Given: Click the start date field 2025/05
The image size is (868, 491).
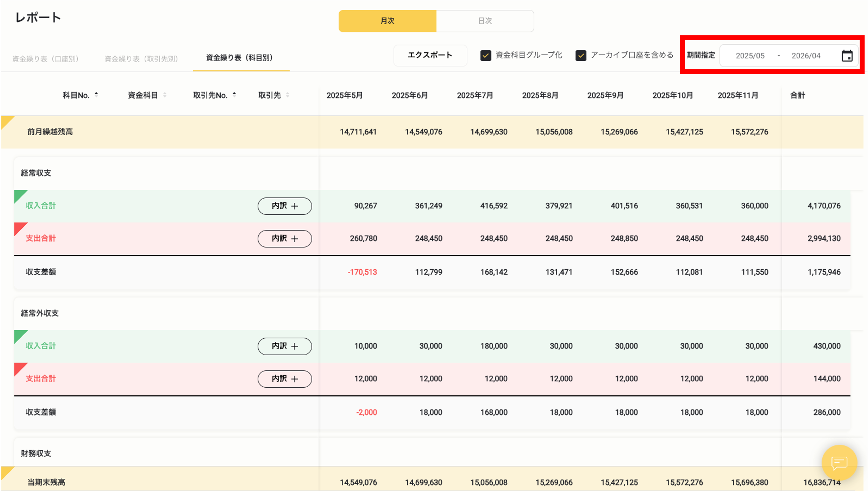Looking at the screenshot, I should point(750,55).
